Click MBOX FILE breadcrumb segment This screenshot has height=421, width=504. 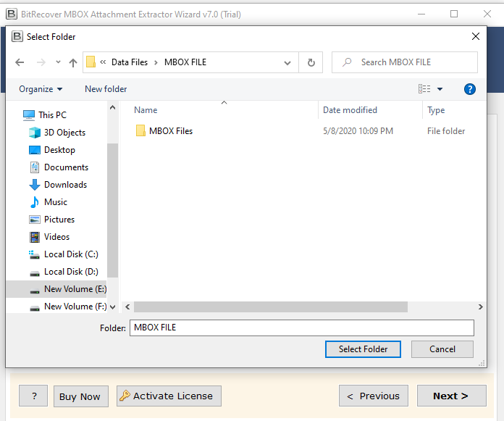click(185, 62)
